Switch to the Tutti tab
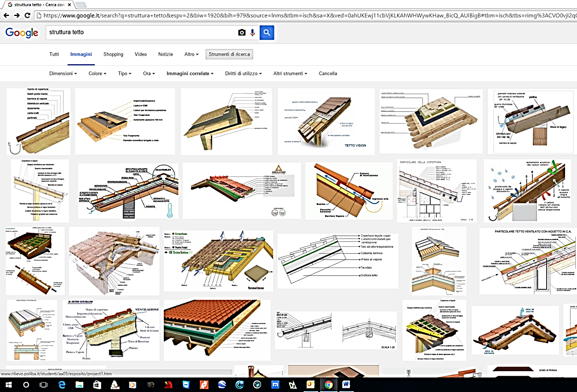The width and height of the screenshot is (577, 392). [x=54, y=54]
